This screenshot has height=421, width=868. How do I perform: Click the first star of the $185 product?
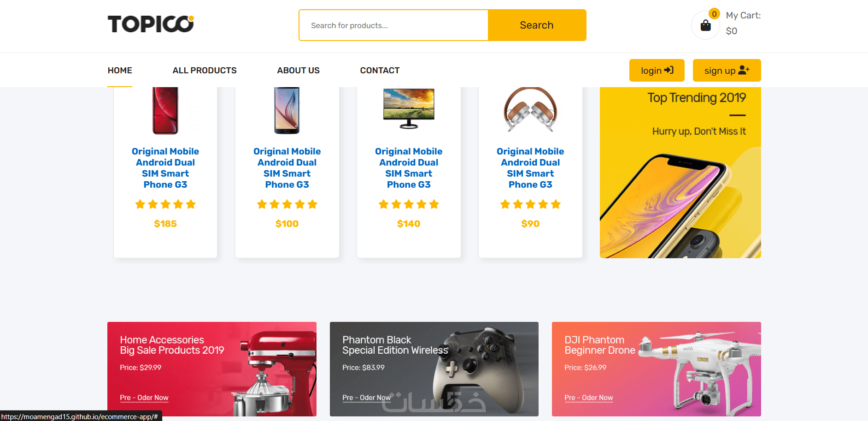point(140,204)
